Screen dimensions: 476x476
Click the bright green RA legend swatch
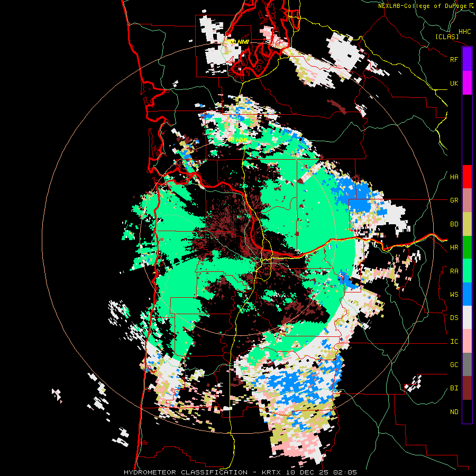467,270
